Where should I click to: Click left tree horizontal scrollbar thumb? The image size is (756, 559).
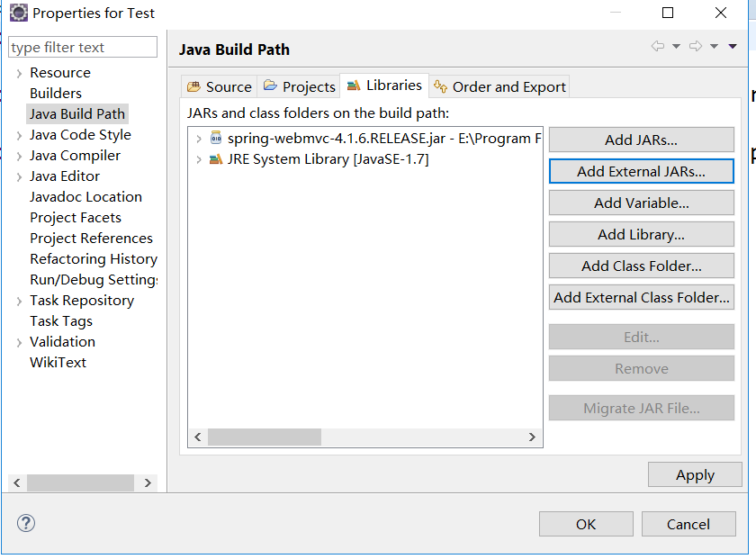(80, 482)
